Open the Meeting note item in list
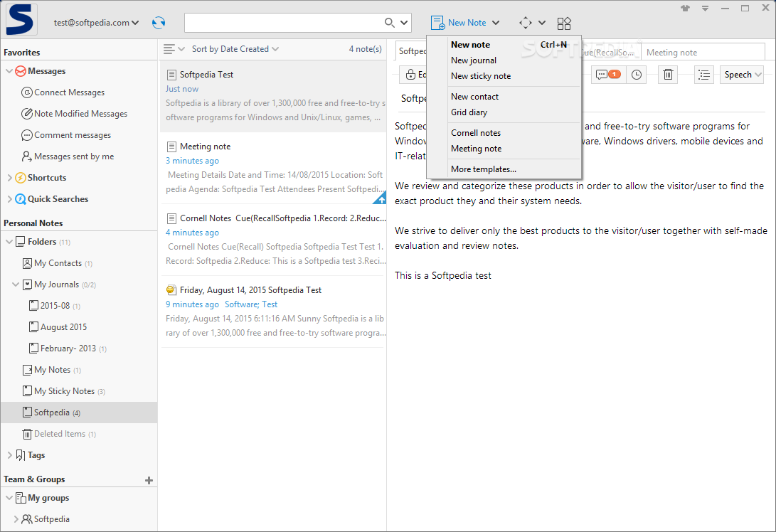Viewport: 776px width, 532px height. click(x=273, y=168)
